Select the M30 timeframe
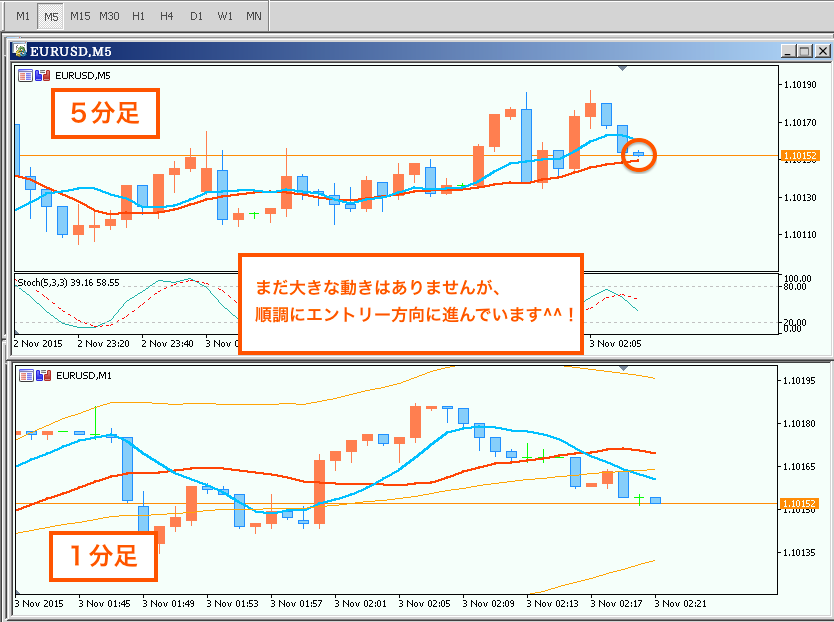 [x=109, y=17]
